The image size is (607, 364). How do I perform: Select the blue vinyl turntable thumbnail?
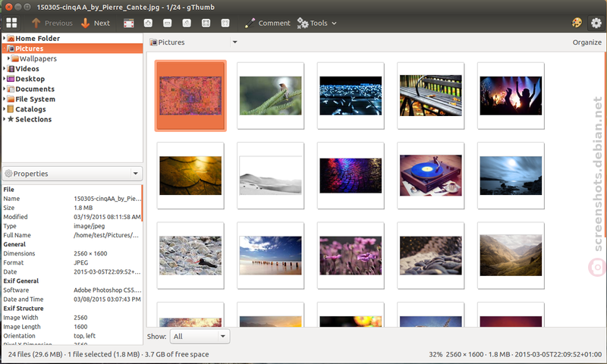coord(431,176)
